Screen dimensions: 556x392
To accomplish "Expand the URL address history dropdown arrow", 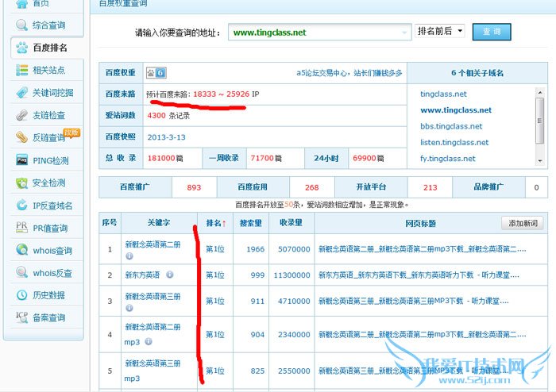I will tap(403, 33).
